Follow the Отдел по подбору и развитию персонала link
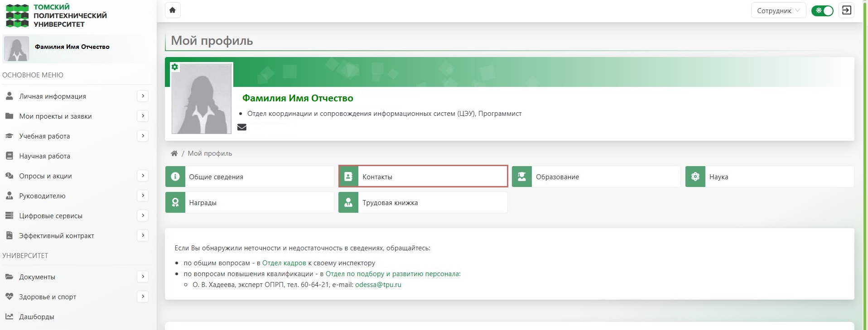The image size is (868, 330). [x=393, y=274]
